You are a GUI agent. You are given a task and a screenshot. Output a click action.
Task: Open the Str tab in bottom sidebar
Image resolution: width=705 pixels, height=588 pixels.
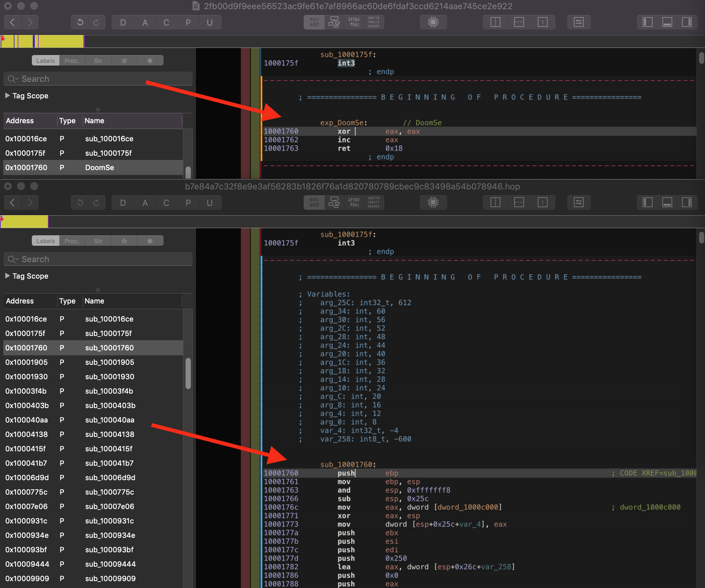click(x=98, y=241)
